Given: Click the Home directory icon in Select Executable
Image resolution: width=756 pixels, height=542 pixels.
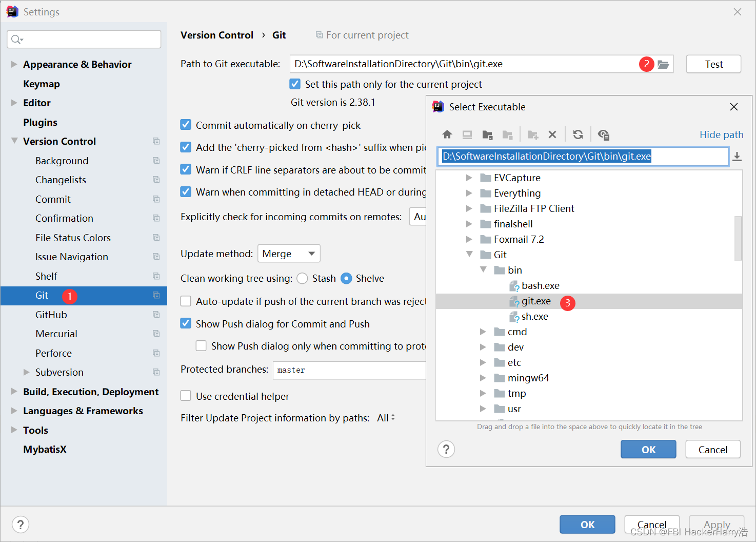Looking at the screenshot, I should click(x=447, y=134).
